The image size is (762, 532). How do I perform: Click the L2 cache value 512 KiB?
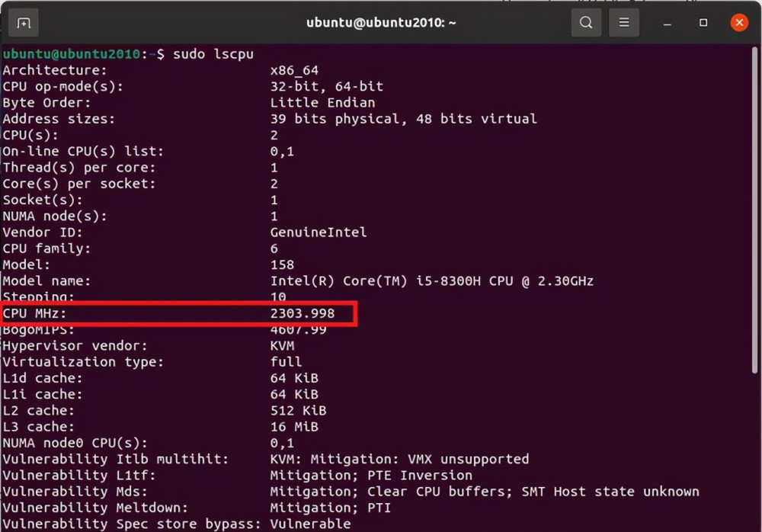click(x=299, y=410)
